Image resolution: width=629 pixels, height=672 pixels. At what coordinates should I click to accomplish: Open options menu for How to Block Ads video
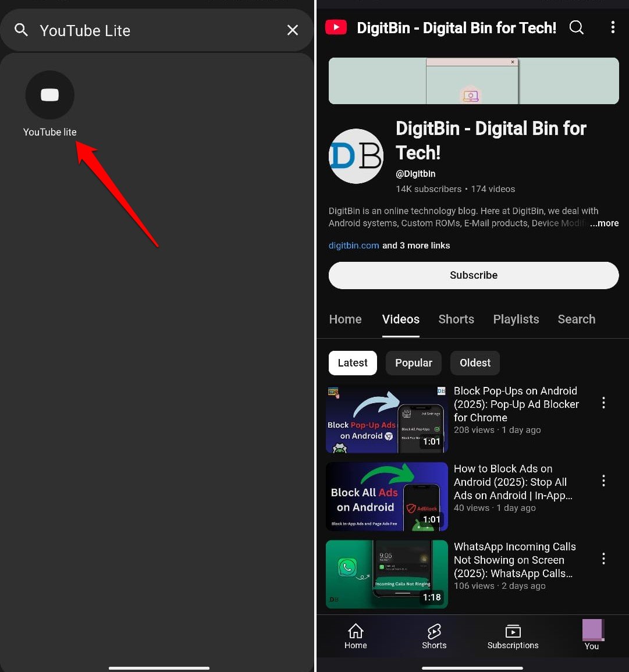click(x=603, y=481)
